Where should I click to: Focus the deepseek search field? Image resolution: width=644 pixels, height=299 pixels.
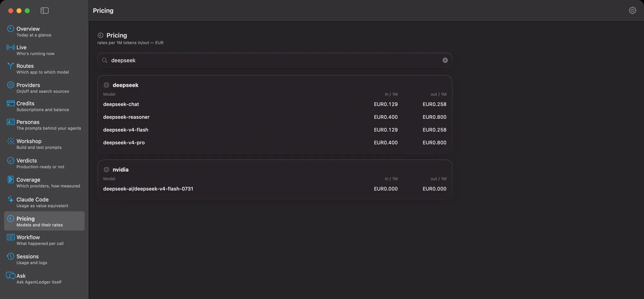click(x=275, y=60)
